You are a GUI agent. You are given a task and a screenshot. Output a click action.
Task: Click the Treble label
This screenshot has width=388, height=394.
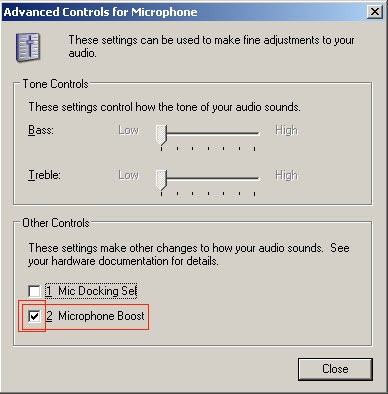click(x=44, y=175)
